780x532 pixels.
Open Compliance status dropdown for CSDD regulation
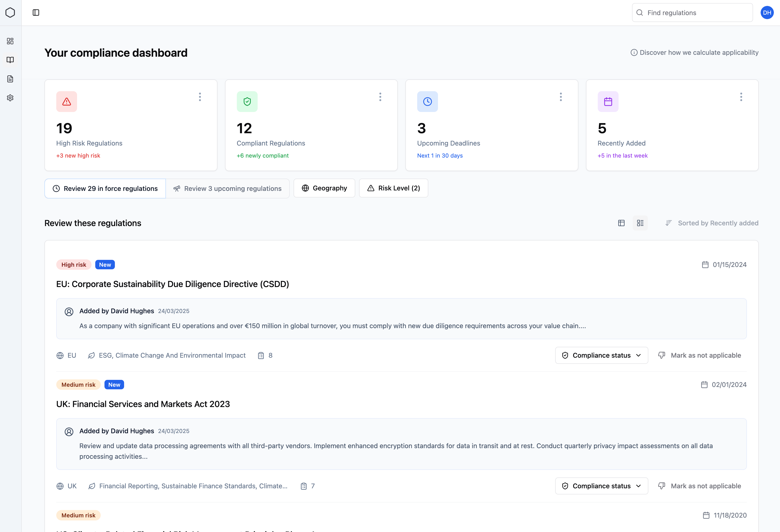pyautogui.click(x=601, y=355)
